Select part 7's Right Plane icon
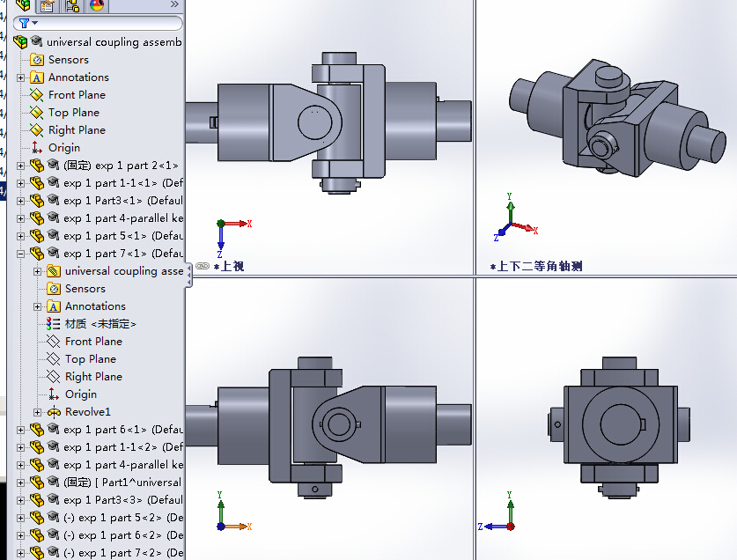This screenshot has height=560, width=737. coord(54,377)
